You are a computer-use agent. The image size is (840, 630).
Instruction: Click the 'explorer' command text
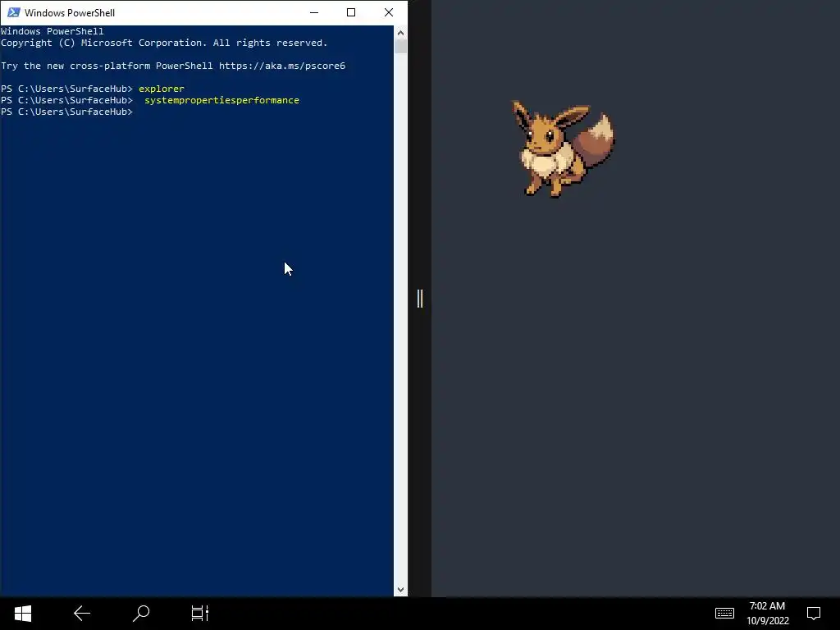coord(162,89)
